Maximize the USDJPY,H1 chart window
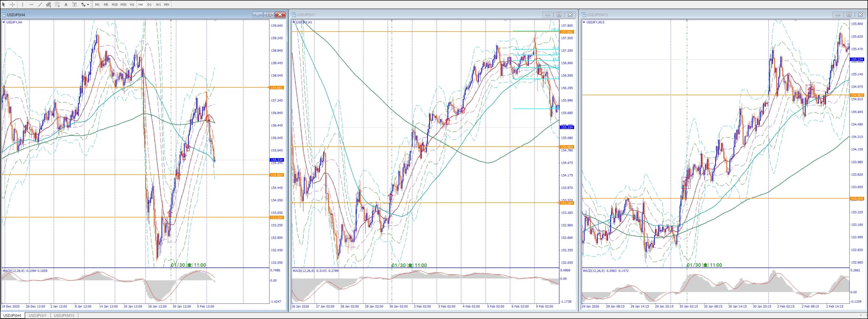Viewport: 868px width, 319px height. (559, 15)
